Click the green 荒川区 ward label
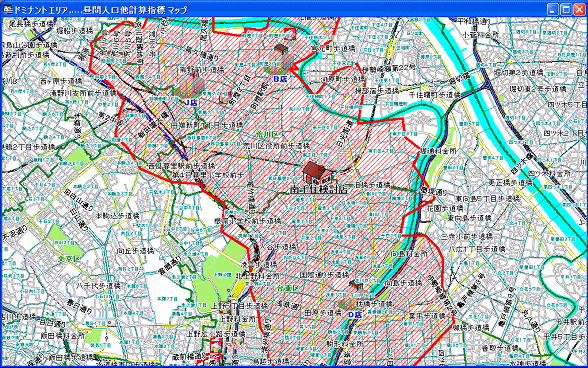 tap(267, 135)
